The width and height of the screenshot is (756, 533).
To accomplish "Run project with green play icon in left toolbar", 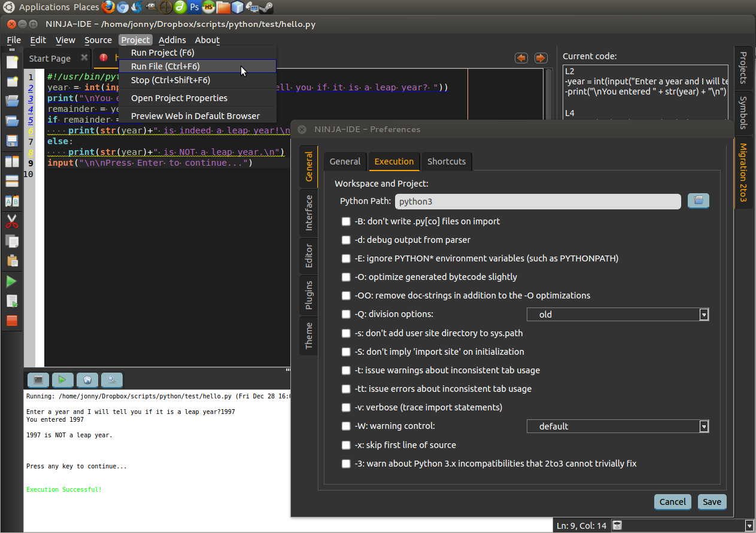I will 12,281.
